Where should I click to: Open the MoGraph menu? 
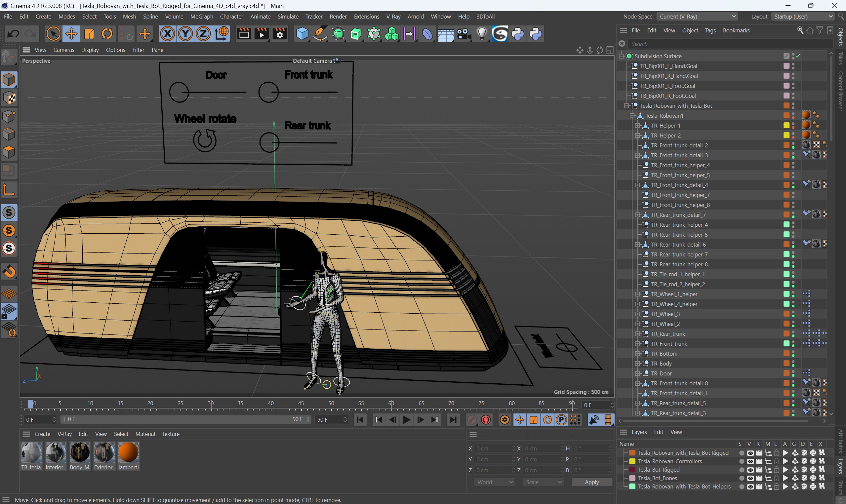(x=202, y=16)
